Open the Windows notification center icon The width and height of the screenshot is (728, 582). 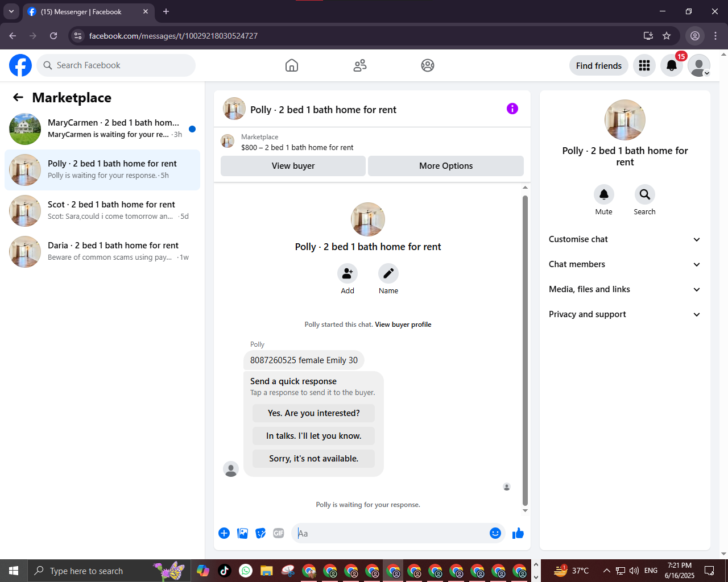(x=709, y=571)
